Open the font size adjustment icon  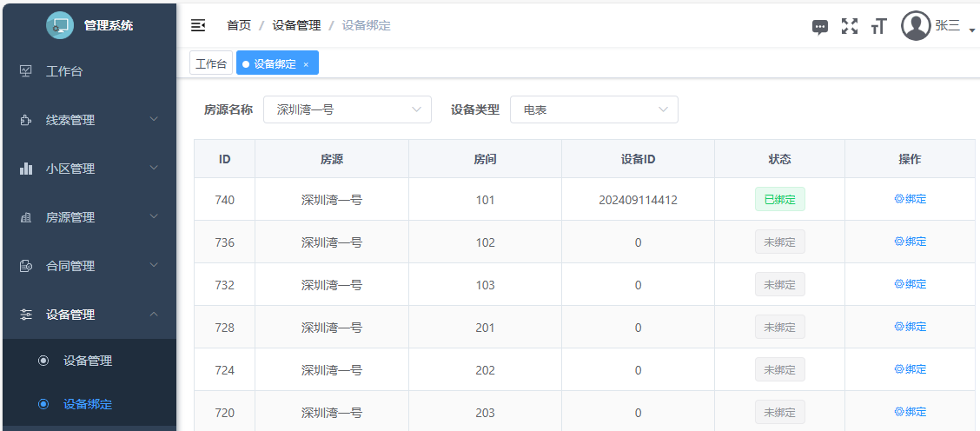pyautogui.click(x=878, y=26)
